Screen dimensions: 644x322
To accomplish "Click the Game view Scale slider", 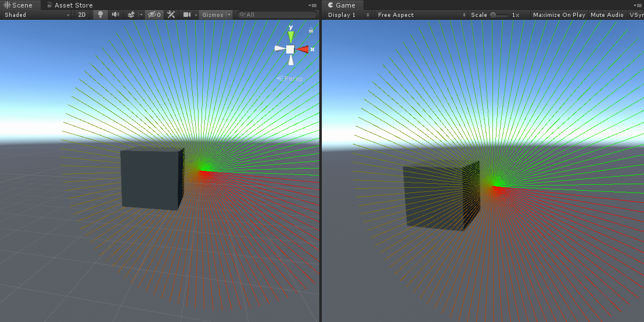I will point(499,15).
